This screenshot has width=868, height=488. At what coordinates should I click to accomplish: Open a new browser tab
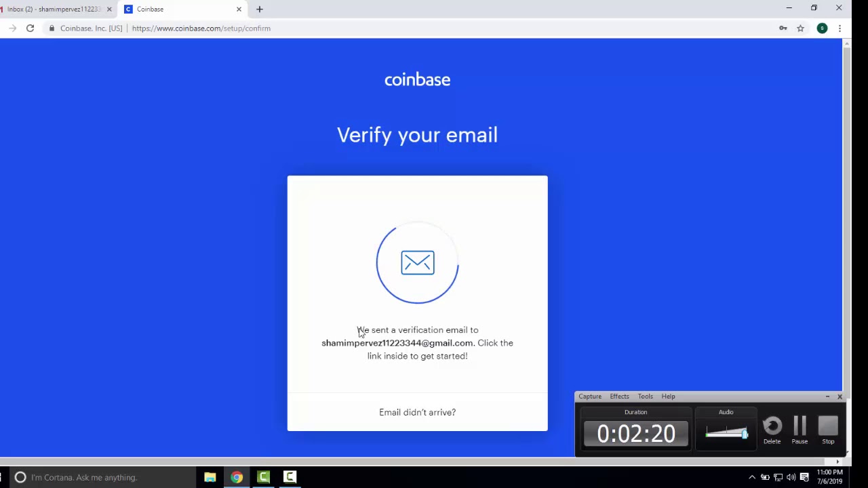[260, 9]
